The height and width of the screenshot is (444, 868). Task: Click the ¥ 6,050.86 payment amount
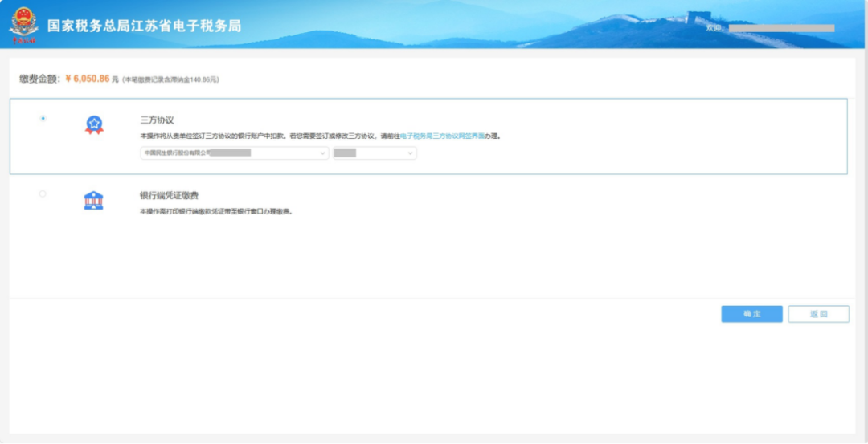tap(88, 79)
